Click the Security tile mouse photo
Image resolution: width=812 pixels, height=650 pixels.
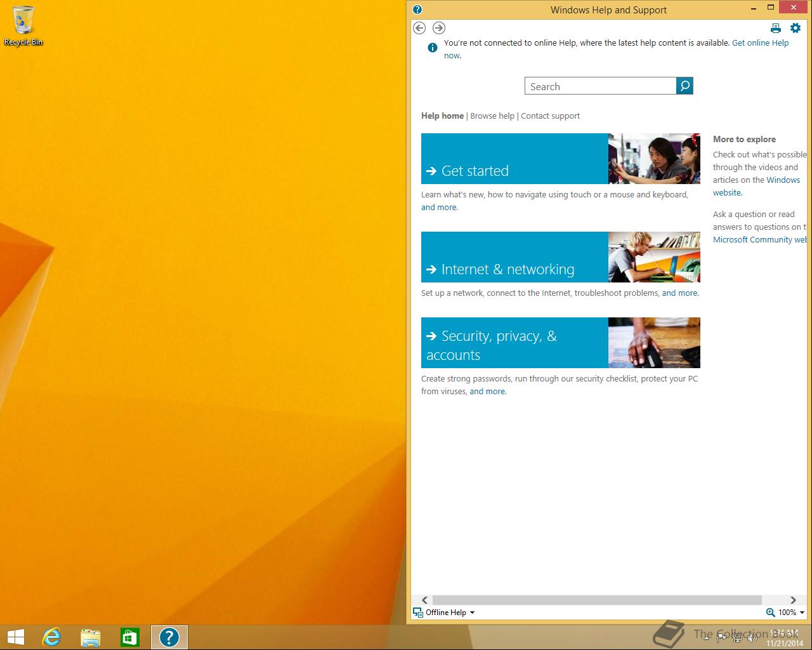[654, 343]
